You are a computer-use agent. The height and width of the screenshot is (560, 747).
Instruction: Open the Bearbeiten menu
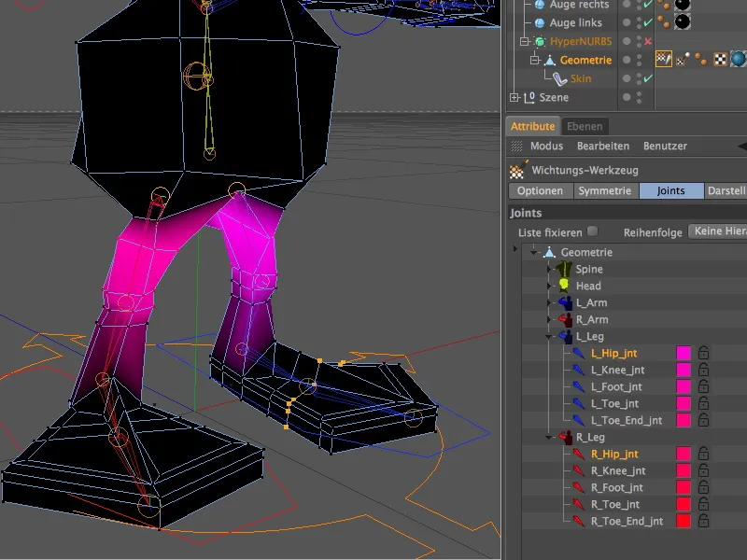pos(603,147)
